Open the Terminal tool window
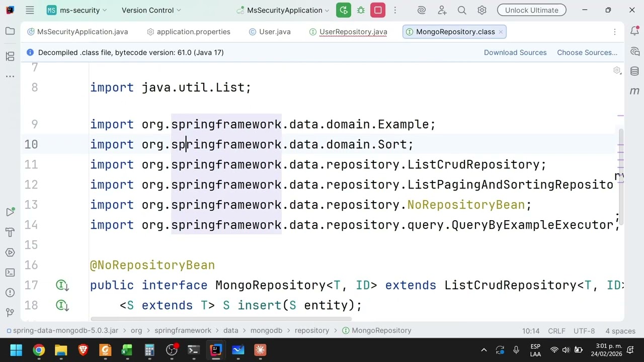 tap(10, 273)
